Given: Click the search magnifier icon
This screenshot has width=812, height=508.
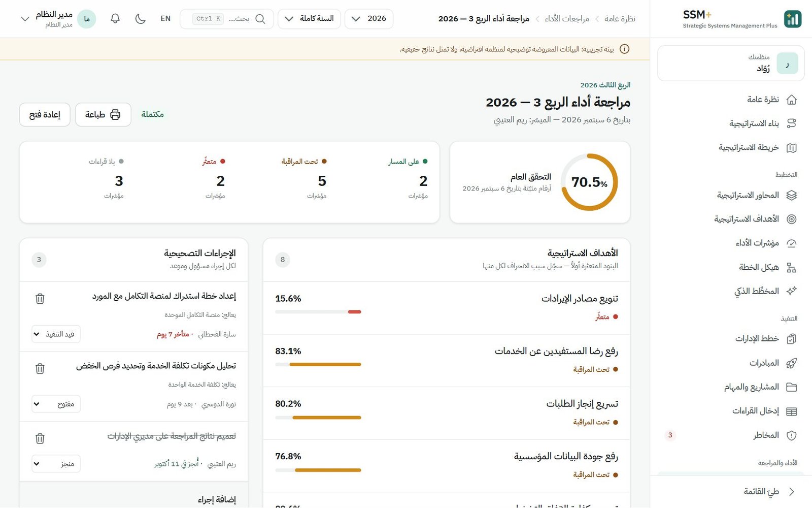Looking at the screenshot, I should pos(260,19).
